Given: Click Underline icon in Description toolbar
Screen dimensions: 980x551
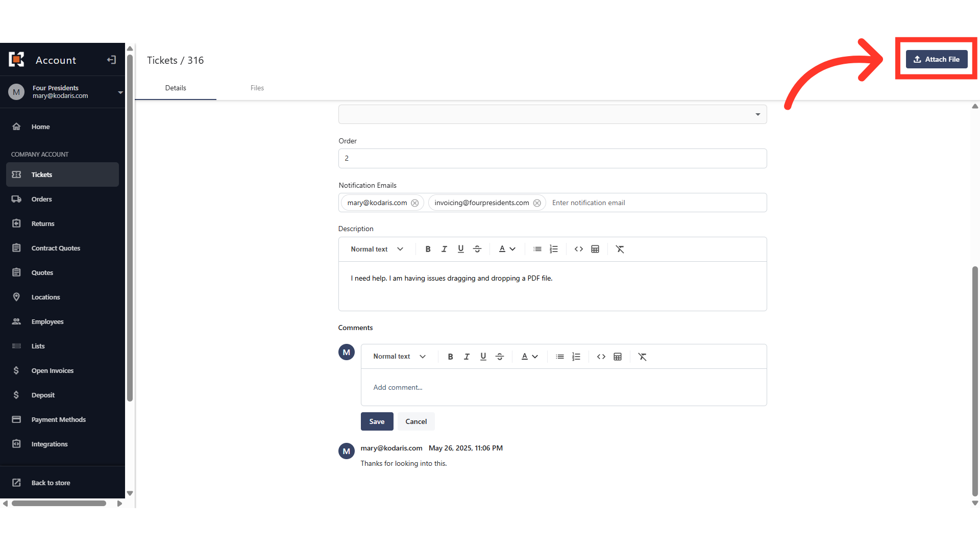Looking at the screenshot, I should pyautogui.click(x=460, y=249).
